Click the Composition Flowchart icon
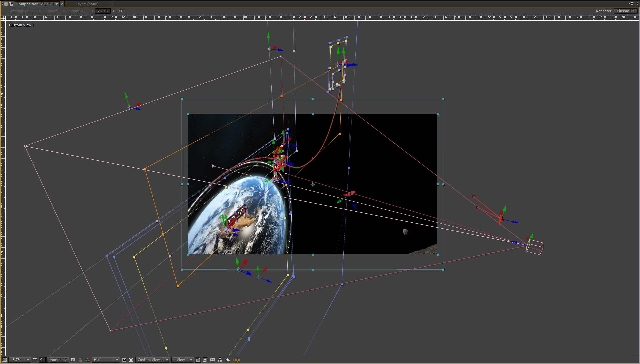 point(220,360)
